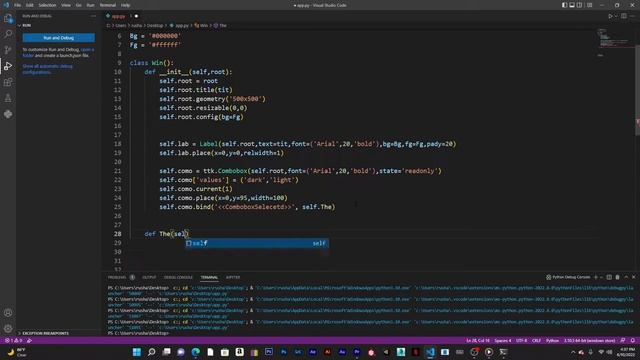Switch to the Jupyter panel tab
Viewport: 640px width, 360px height.
(x=233, y=277)
